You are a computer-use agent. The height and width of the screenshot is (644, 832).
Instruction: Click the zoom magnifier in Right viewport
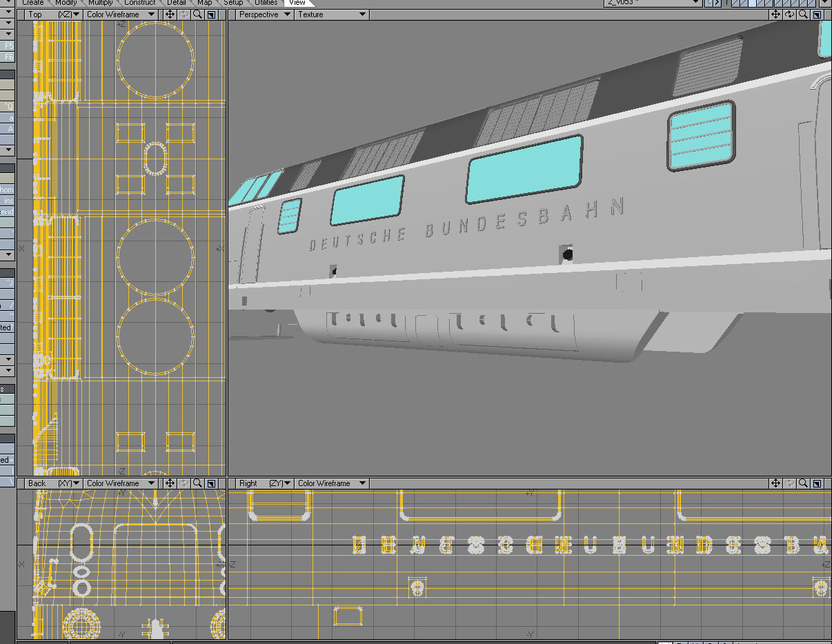[803, 483]
